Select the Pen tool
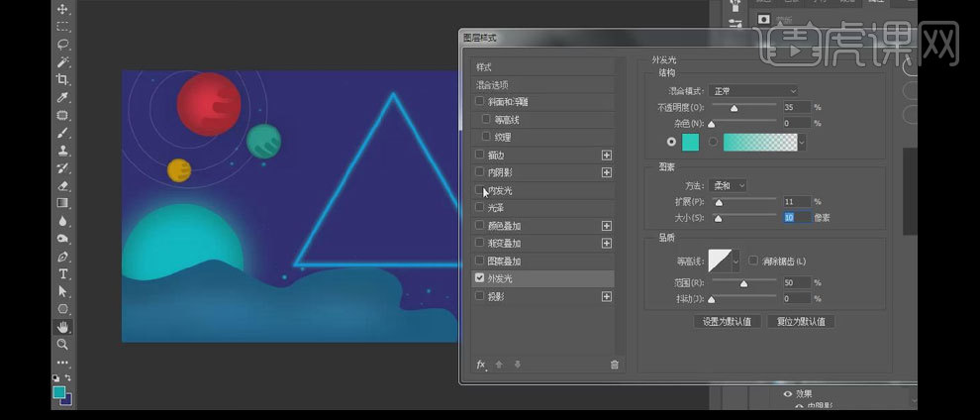The height and width of the screenshot is (420, 980). coord(63,257)
